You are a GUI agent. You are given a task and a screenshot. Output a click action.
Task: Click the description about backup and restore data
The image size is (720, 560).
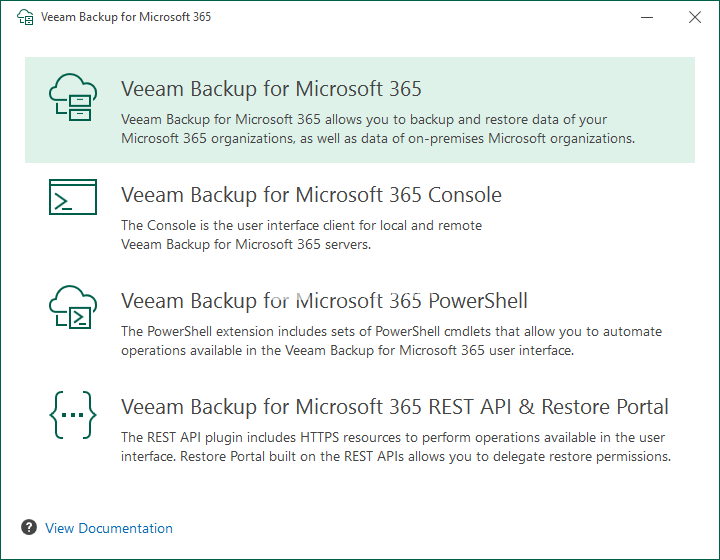(x=363, y=120)
